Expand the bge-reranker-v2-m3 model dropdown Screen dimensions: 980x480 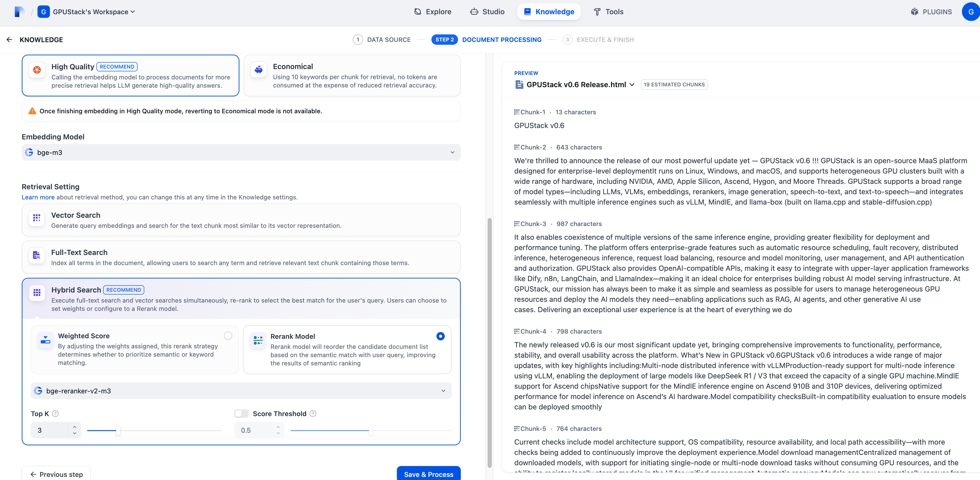pyautogui.click(x=241, y=391)
